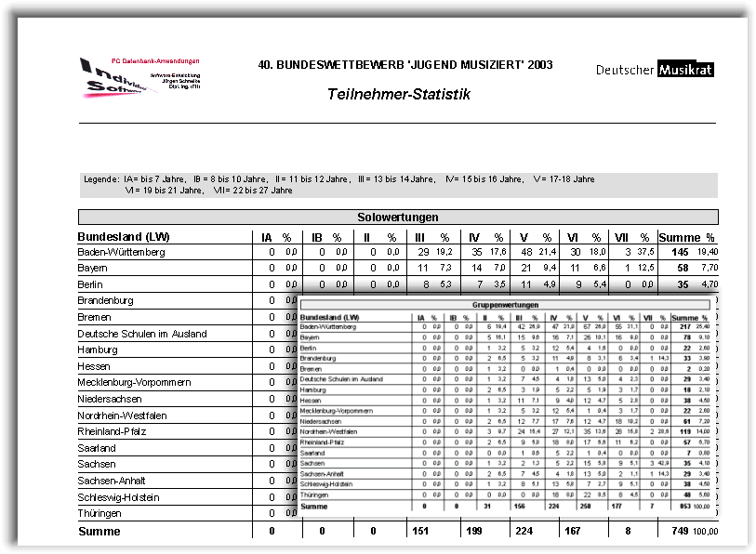Click the Bayern row label in Solowertungen
The width and height of the screenshot is (756, 554).
[95, 268]
